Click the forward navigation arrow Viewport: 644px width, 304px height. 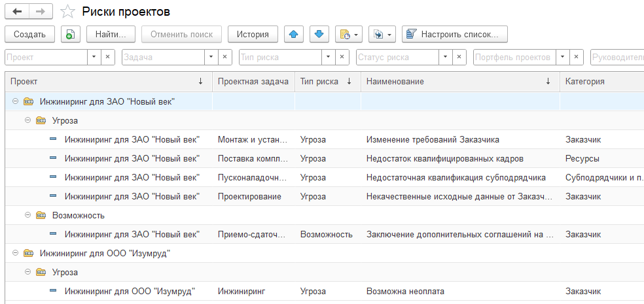tap(41, 12)
